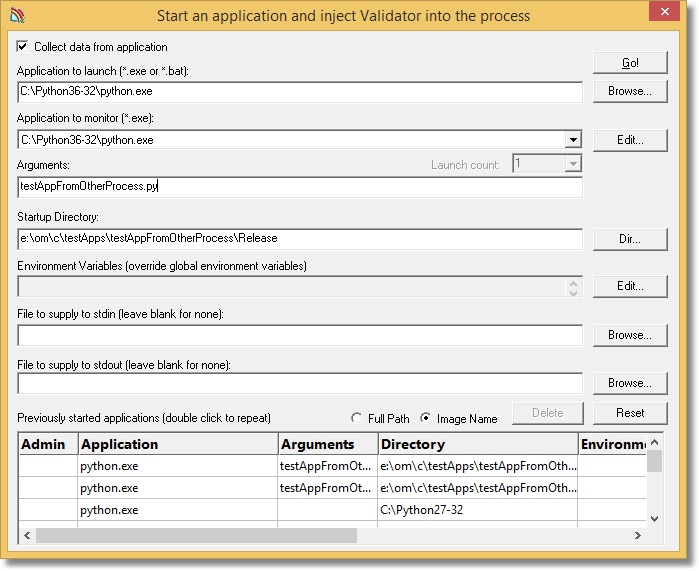Select first python.exe row in list

click(x=333, y=466)
